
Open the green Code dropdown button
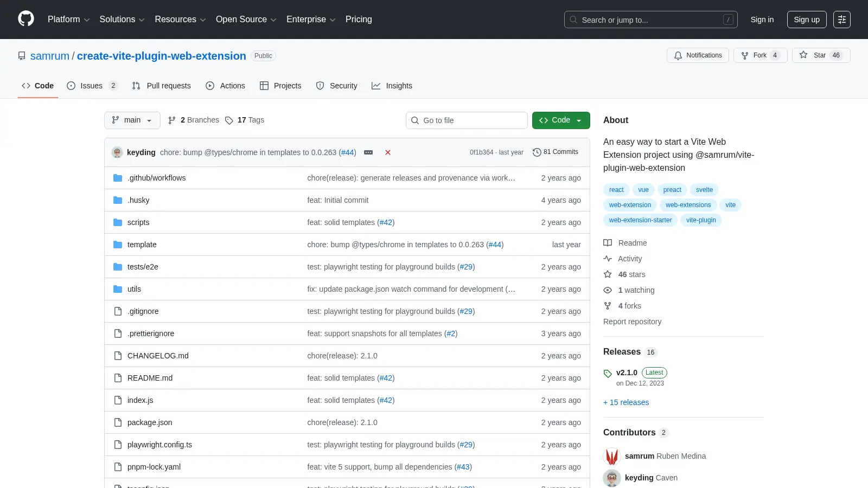point(561,120)
